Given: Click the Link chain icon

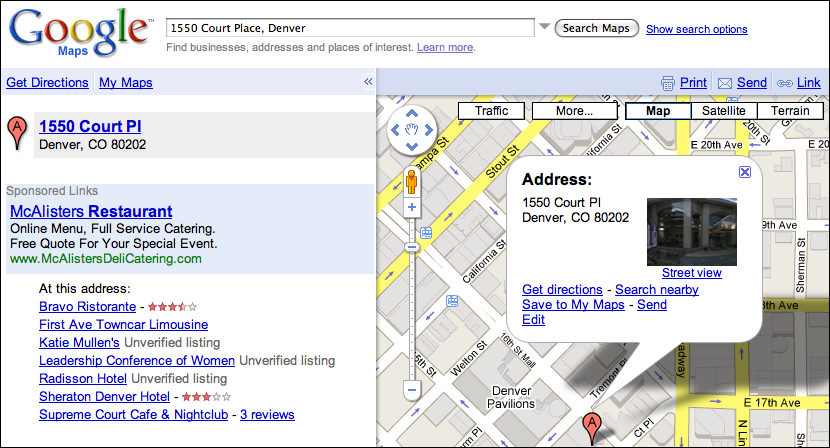Looking at the screenshot, I should [x=785, y=83].
